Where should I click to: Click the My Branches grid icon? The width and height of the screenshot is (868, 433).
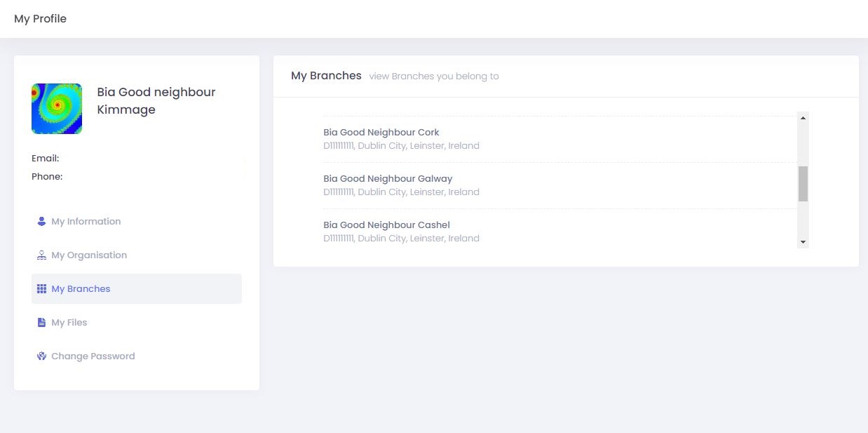41,289
